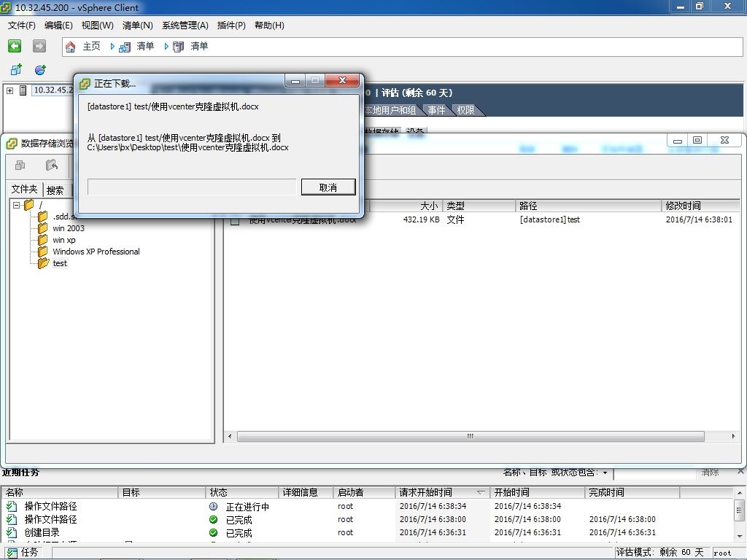
Task: Click the 主页 breadcrumb link
Action: (x=91, y=46)
